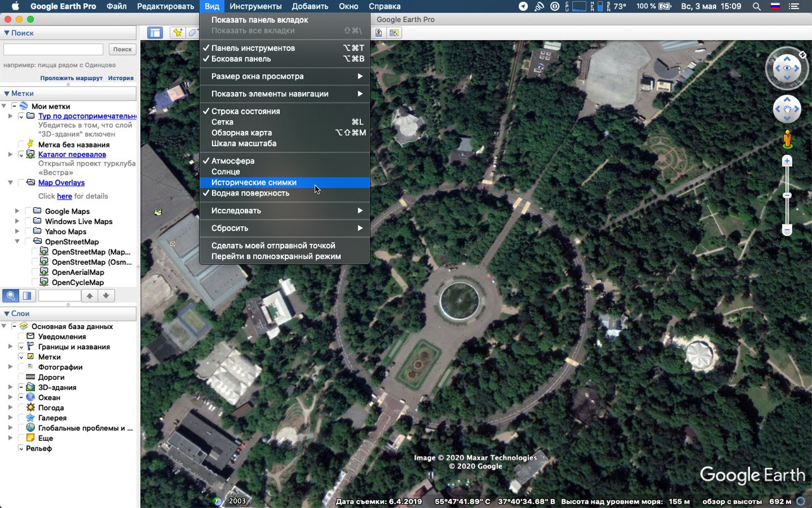Select Исторические снимки menu item
812x508 pixels.
tap(284, 182)
